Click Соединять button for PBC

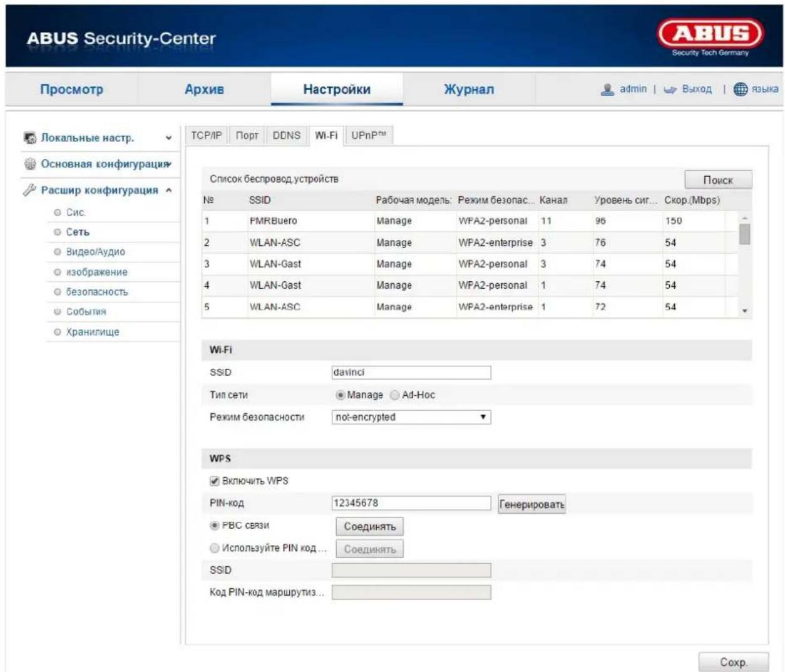coord(370,527)
